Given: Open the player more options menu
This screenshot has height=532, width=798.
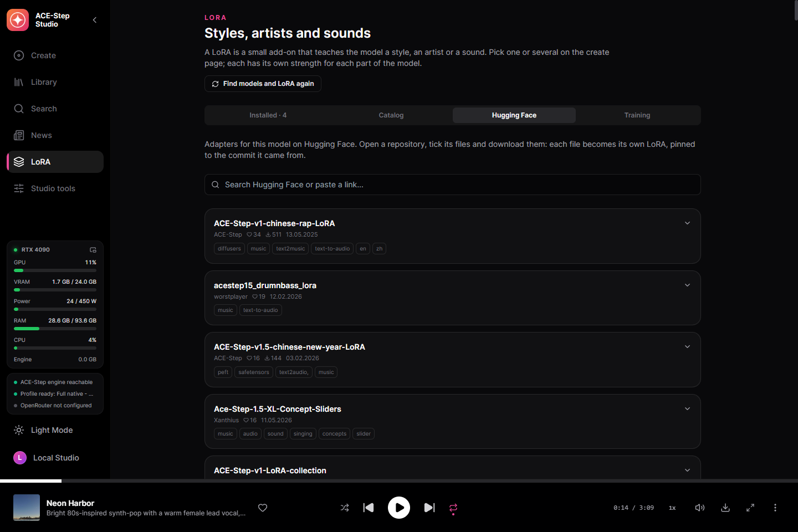Looking at the screenshot, I should (775, 508).
